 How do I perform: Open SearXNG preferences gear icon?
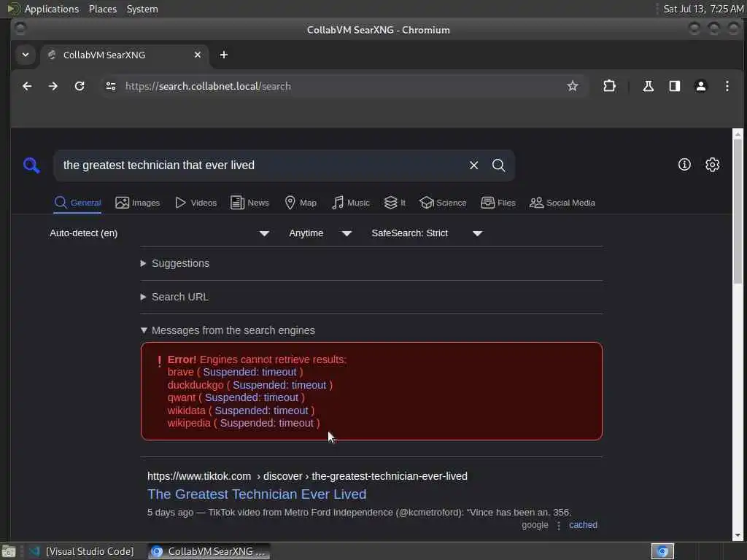712,165
